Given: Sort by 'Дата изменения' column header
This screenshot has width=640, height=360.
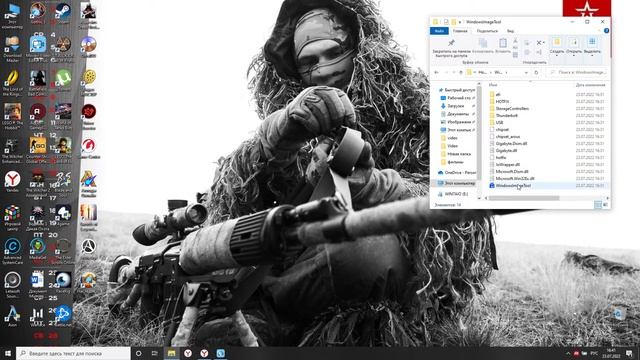Looking at the screenshot, I should point(590,85).
